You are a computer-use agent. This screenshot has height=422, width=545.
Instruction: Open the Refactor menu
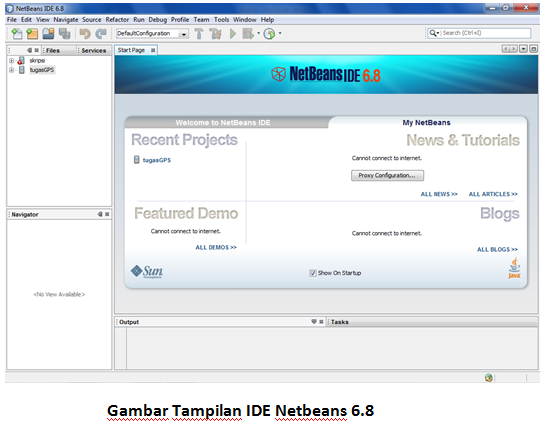coord(117,20)
